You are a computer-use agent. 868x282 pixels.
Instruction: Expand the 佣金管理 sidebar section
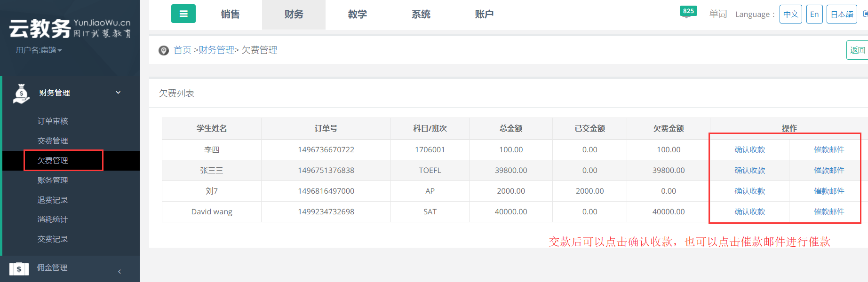(x=119, y=271)
